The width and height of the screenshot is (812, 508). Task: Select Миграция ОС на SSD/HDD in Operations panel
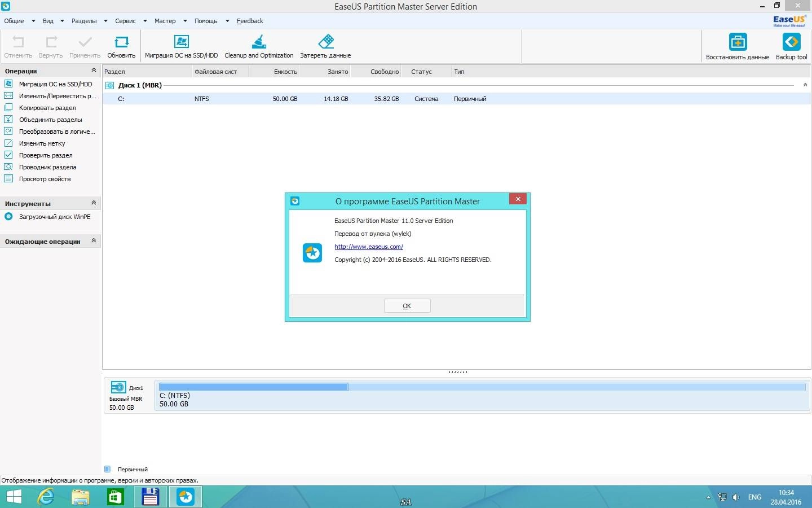coord(55,84)
